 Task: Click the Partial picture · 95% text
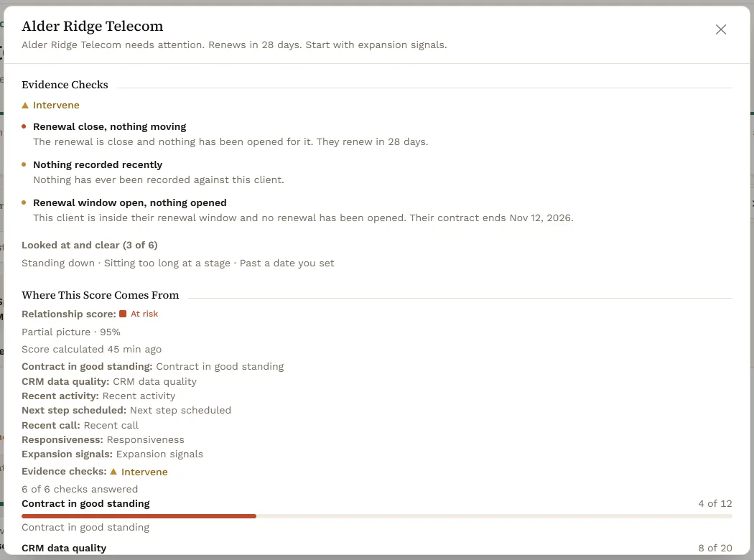click(71, 332)
